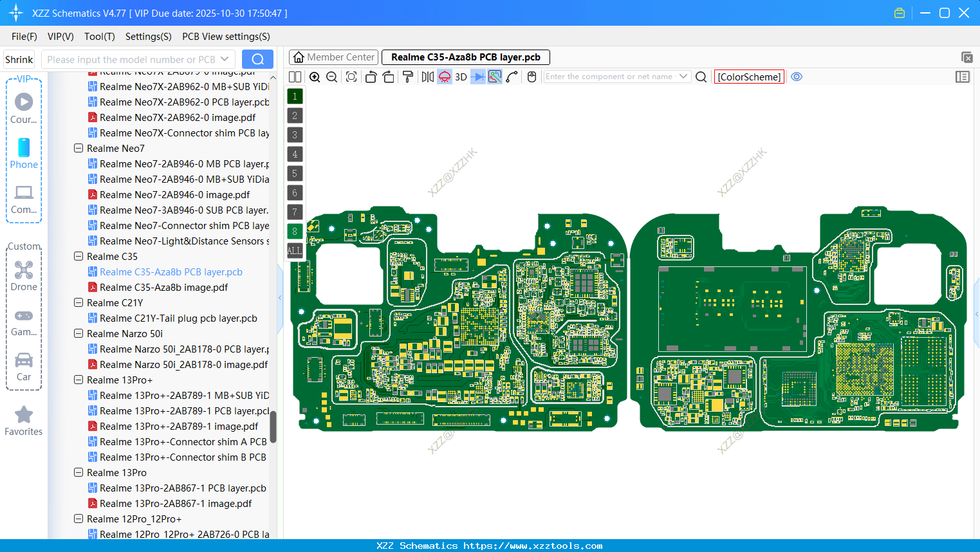Screen dimensions: 980x552
Task: Open Realme 13Pro-2AB867-1 PCB layer.pcb
Action: coord(183,488)
